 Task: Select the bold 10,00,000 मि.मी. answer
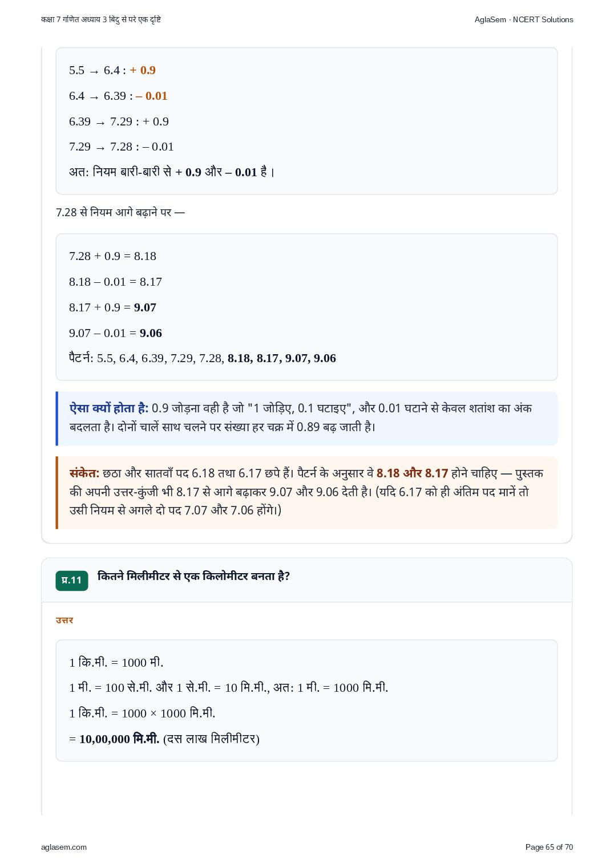click(119, 739)
